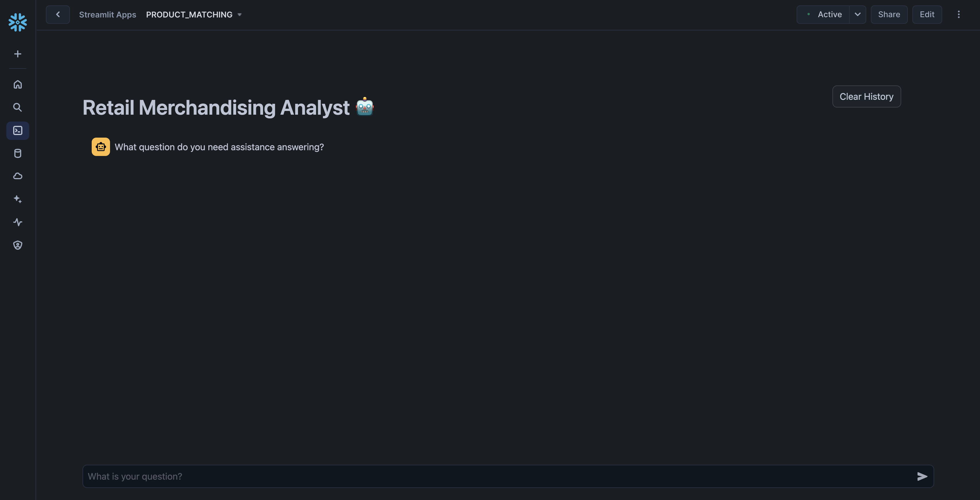Image resolution: width=980 pixels, height=500 pixels.
Task: Navigate to Streamlit Apps breadcrumb
Action: (108, 14)
